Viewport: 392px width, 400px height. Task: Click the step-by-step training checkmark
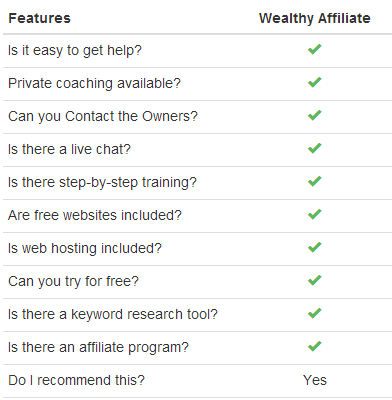315,181
